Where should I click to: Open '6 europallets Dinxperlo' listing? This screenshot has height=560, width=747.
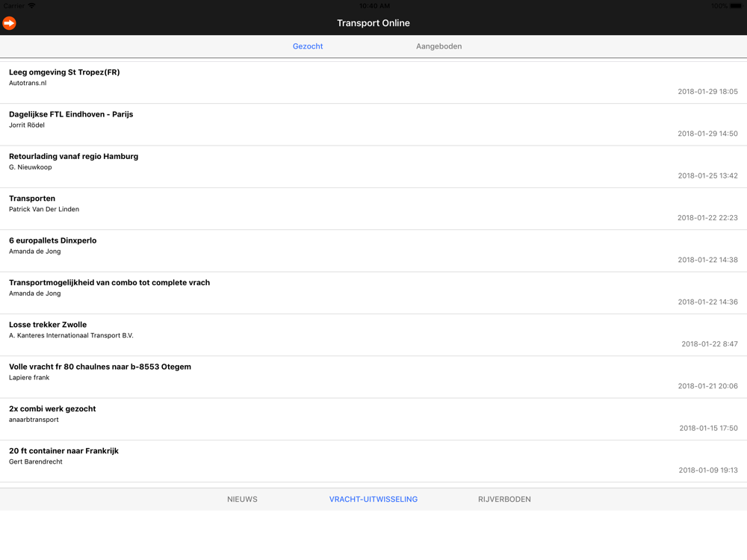tap(373, 251)
